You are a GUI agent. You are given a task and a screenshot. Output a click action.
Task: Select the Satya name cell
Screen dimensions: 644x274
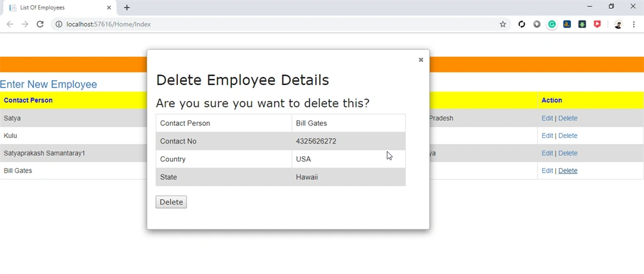point(13,118)
